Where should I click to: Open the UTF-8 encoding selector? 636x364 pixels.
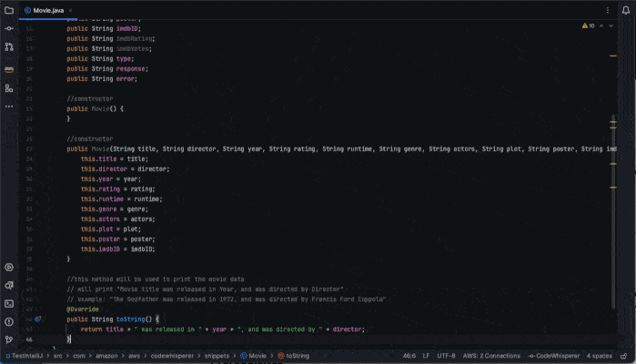[446, 356]
